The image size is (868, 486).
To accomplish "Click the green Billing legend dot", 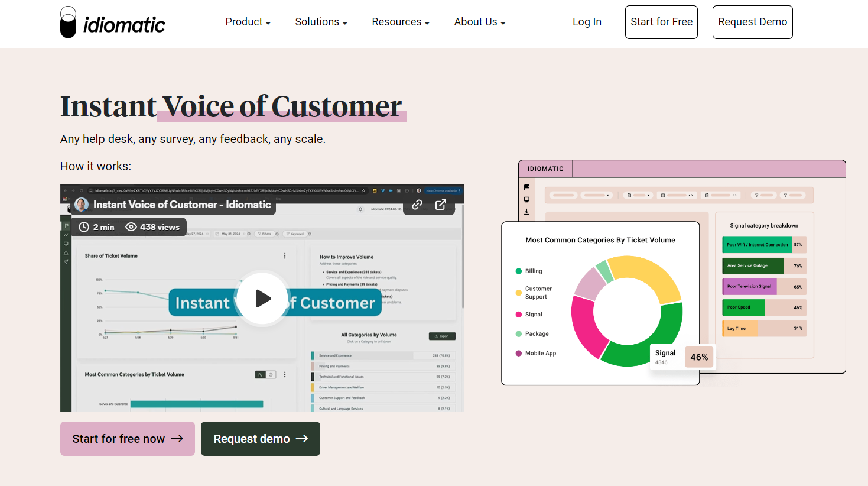I will 519,271.
